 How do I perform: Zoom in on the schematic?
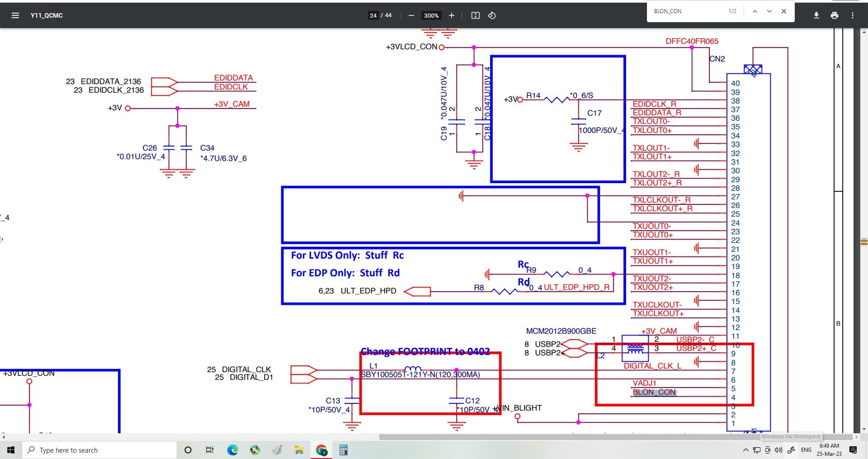tap(451, 15)
